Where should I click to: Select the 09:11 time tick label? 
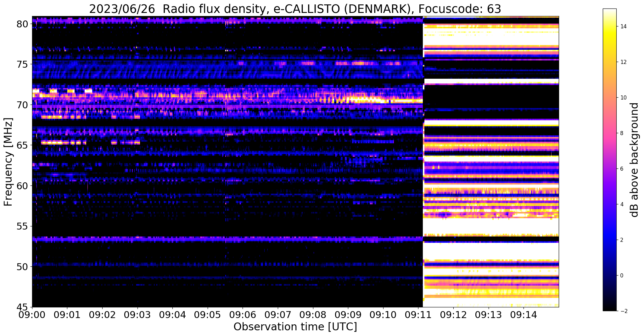(x=418, y=314)
